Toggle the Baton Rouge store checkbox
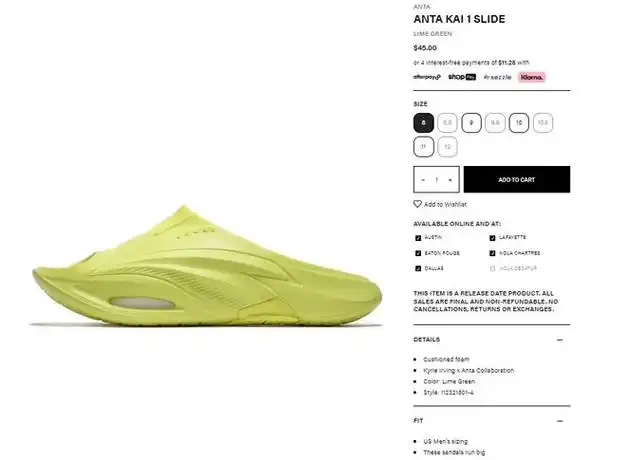The width and height of the screenshot is (626, 460). click(x=418, y=253)
